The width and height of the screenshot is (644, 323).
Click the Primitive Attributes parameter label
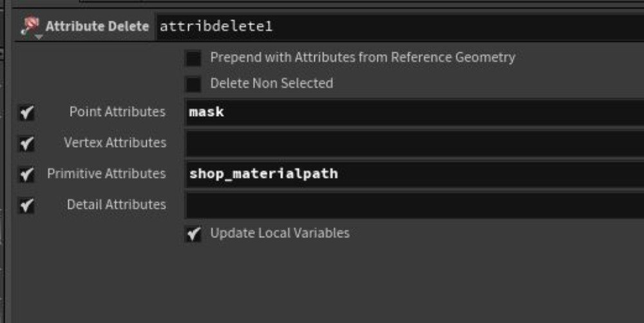click(x=106, y=173)
